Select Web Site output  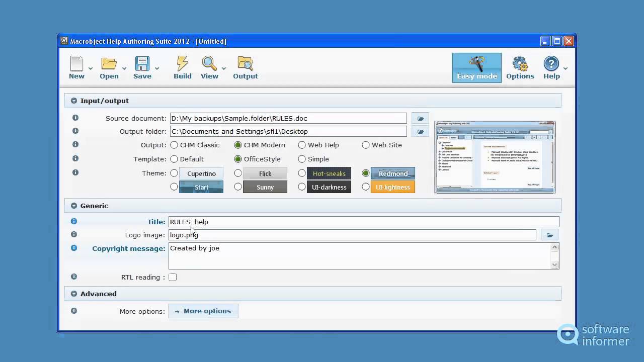[x=366, y=145]
